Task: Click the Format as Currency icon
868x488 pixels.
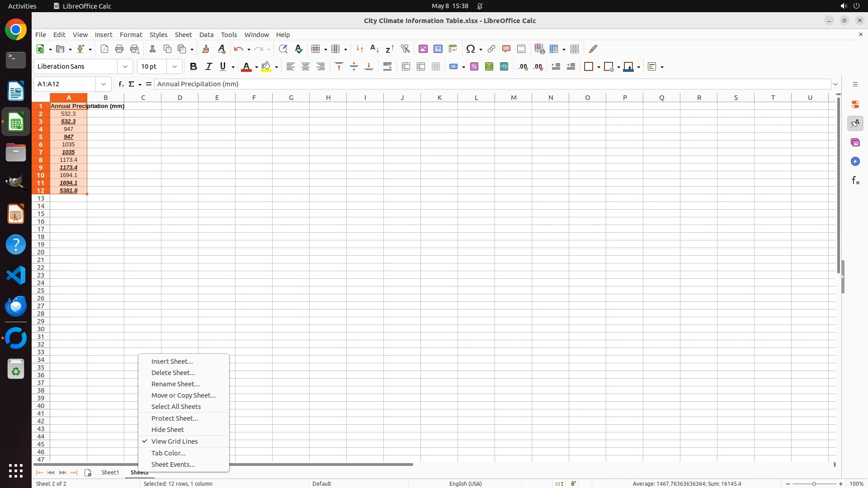Action: [453, 67]
